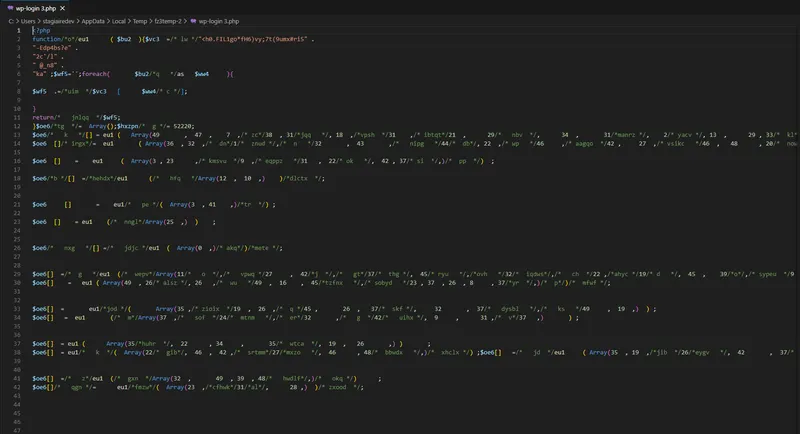Click 'Array' on line 16
The image size is (800, 434).
click(x=139, y=161)
